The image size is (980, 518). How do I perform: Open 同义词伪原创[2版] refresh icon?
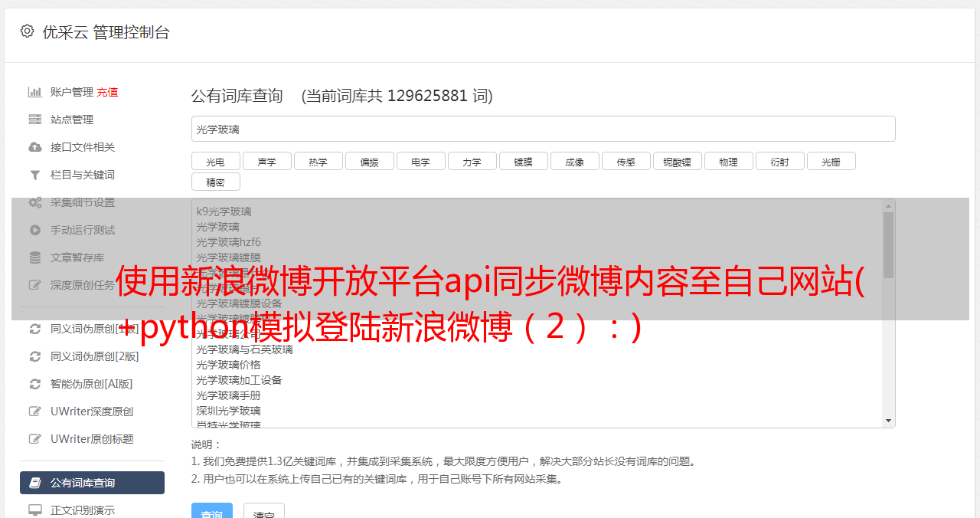pos(35,356)
